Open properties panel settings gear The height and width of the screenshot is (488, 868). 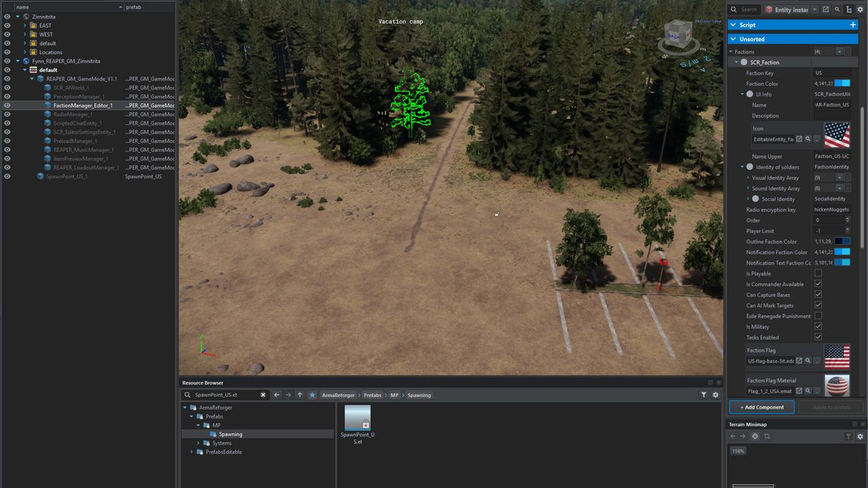click(x=860, y=9)
